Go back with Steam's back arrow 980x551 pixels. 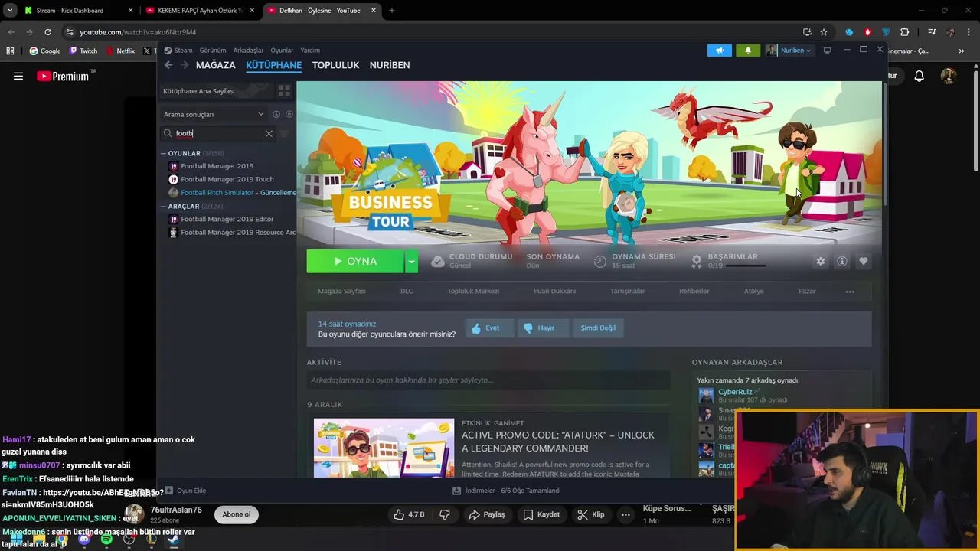coord(168,65)
